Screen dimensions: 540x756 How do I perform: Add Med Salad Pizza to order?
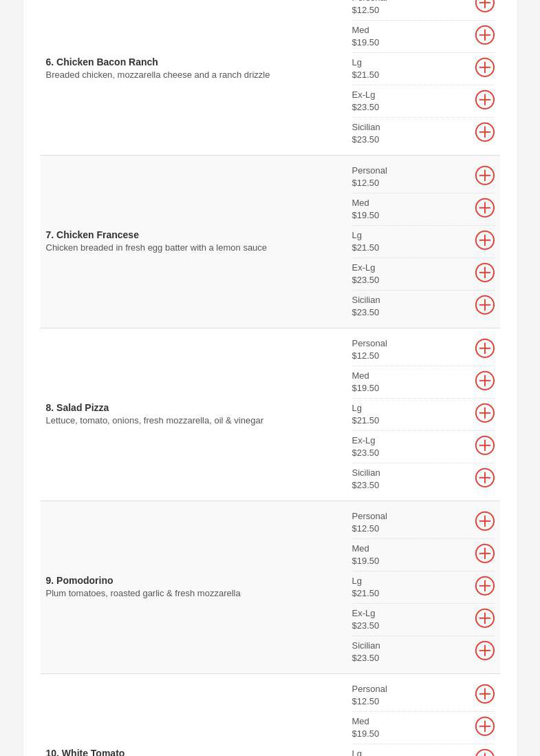484,381
